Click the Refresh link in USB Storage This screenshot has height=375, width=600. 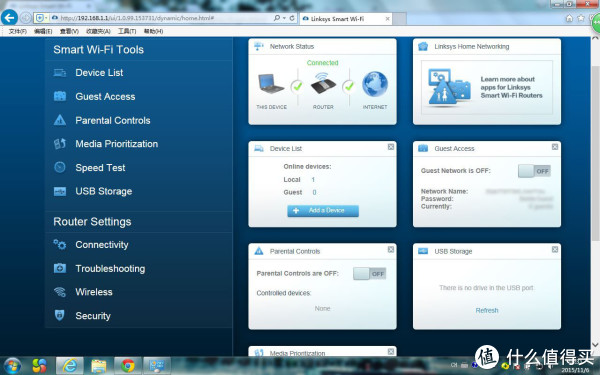(x=487, y=310)
